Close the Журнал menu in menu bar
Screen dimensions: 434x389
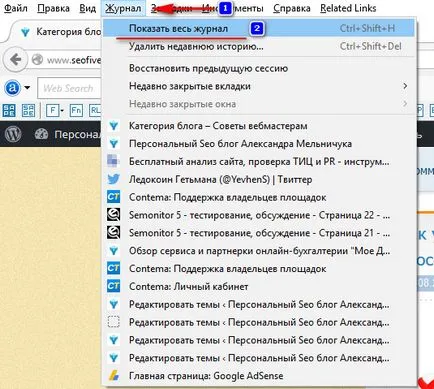tap(123, 8)
